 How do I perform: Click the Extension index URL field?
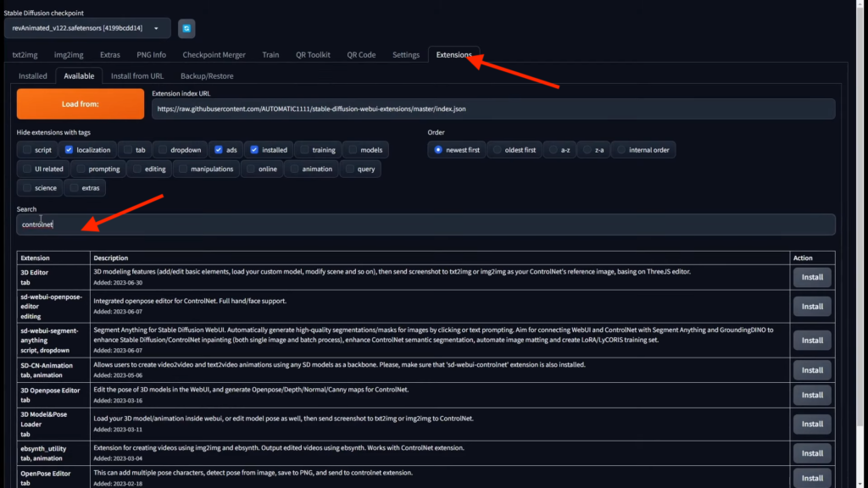(x=492, y=109)
